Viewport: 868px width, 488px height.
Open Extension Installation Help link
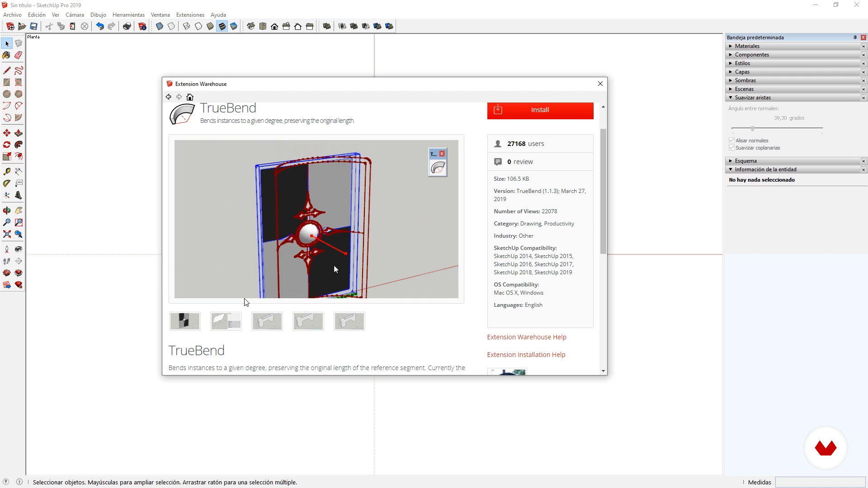[x=526, y=355]
